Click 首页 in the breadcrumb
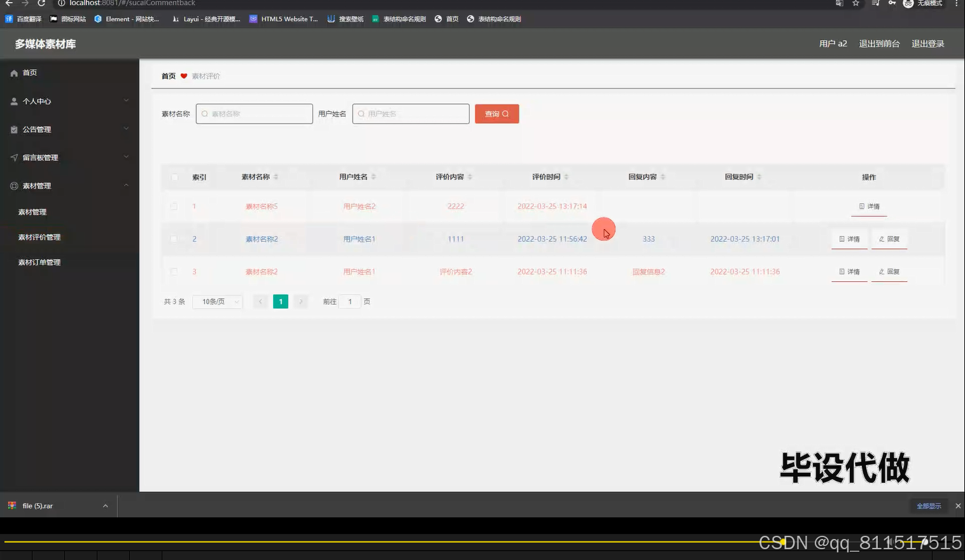 [x=169, y=76]
